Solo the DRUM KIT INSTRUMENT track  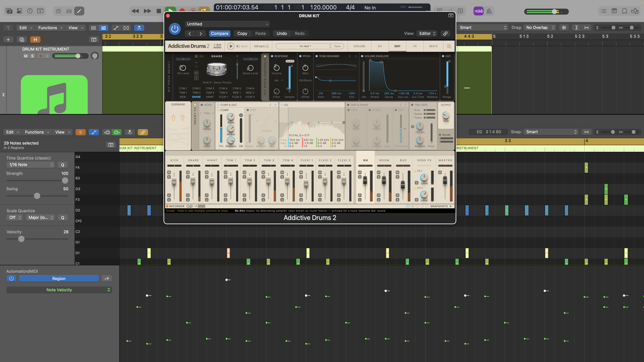pos(32,56)
